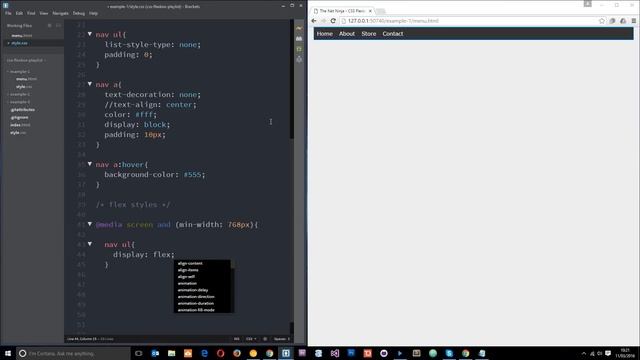
Task: Click the green extension icon in Brackets right toolbar
Action: point(299,49)
